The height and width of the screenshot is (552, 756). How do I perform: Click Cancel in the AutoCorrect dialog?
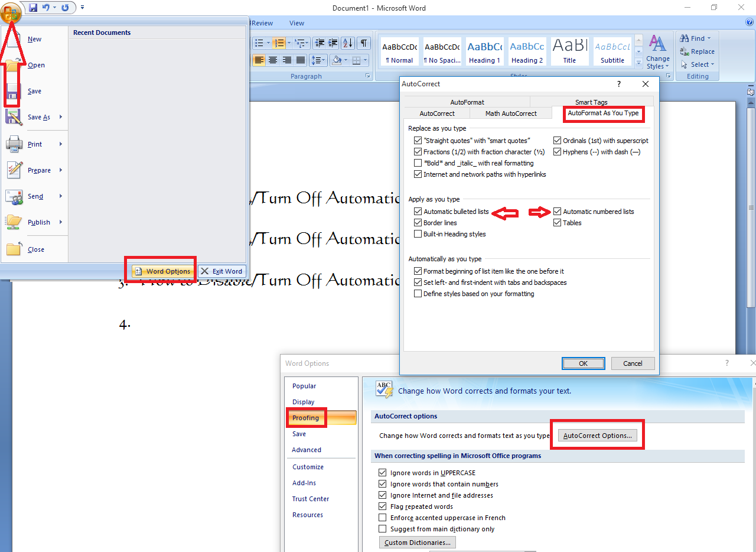click(x=633, y=363)
